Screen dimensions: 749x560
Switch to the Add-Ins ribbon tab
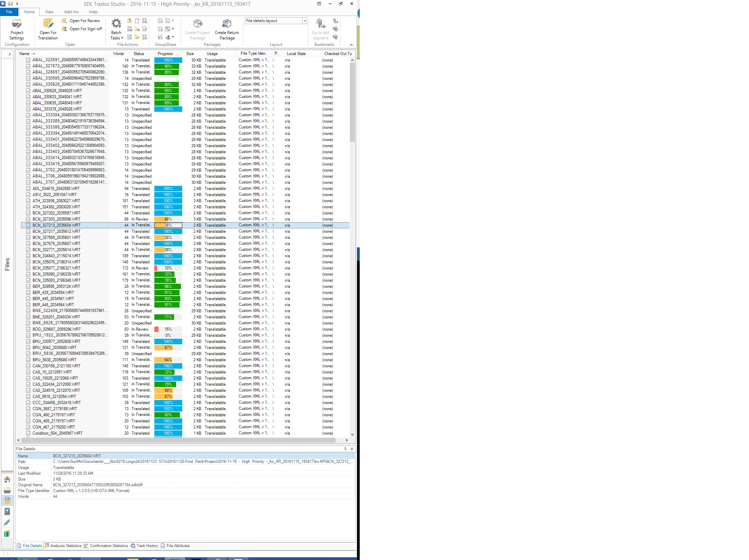click(x=71, y=12)
